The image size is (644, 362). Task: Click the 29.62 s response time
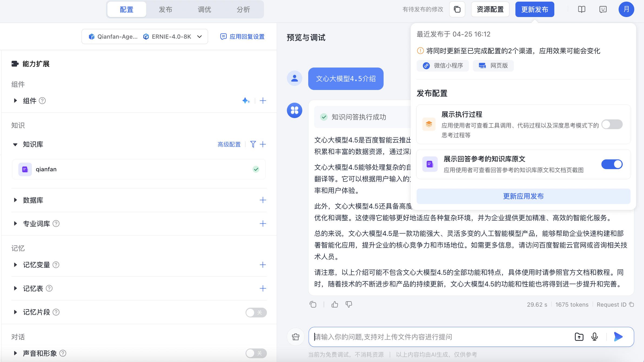pos(537,305)
